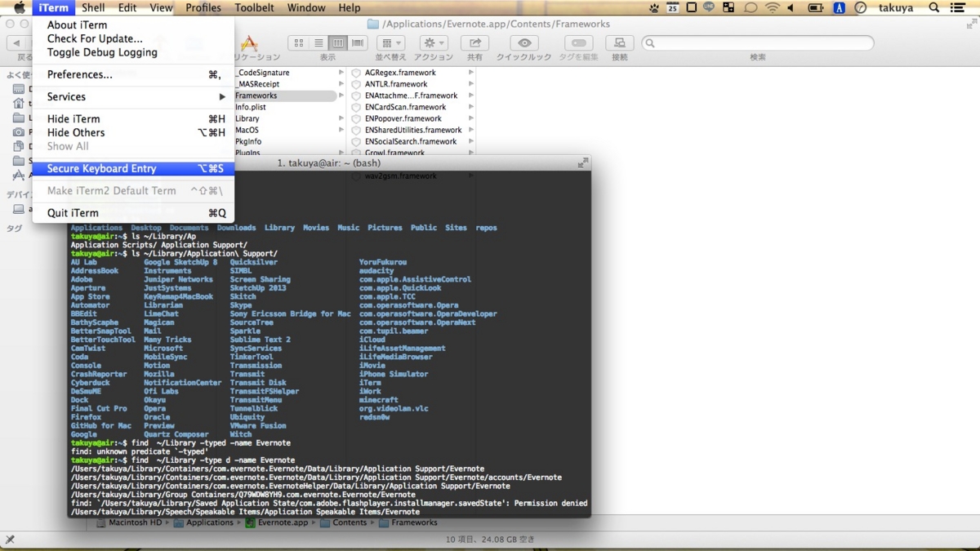Click the LINE speech bubble menu bar icon

[x=710, y=7]
